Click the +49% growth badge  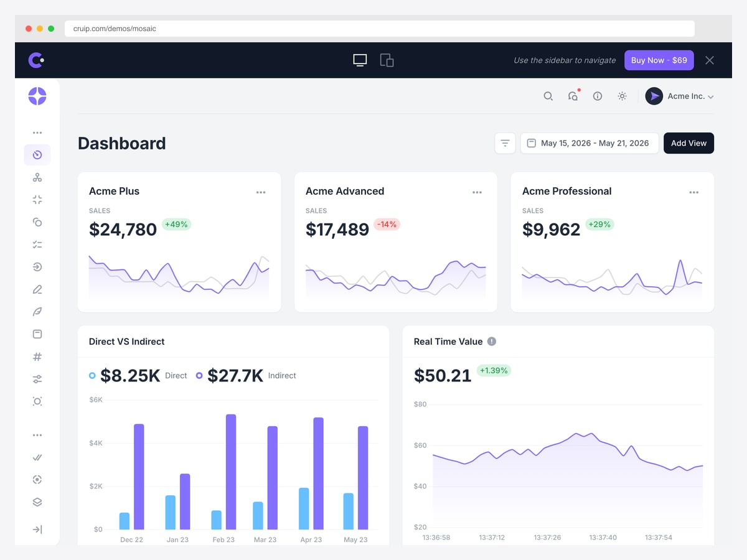point(176,224)
